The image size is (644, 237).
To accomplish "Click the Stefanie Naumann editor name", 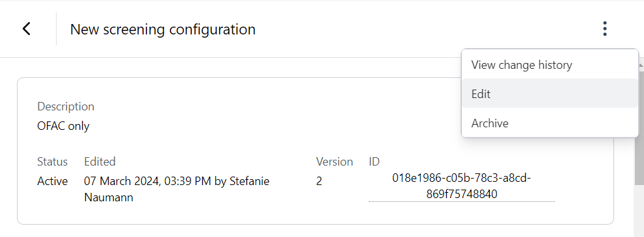I will 176,189.
